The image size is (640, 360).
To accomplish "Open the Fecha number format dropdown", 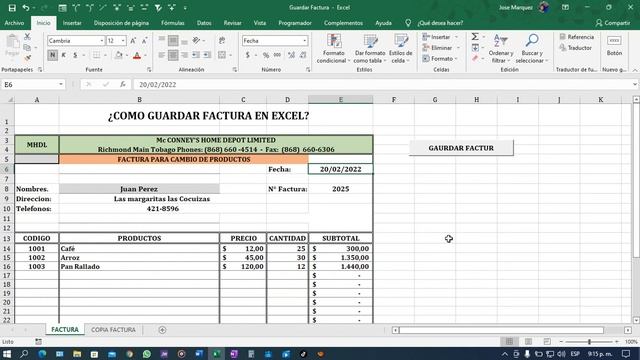I will tap(304, 41).
